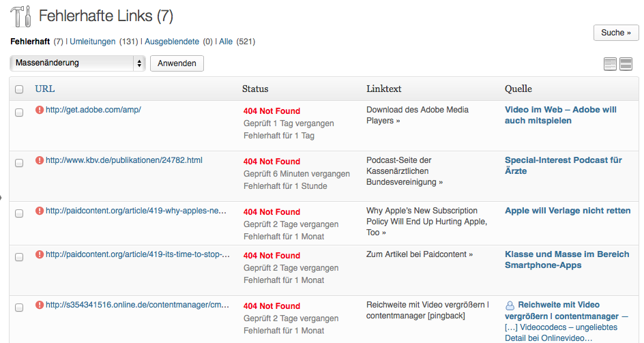Open the Suche » search panel

coord(615,33)
